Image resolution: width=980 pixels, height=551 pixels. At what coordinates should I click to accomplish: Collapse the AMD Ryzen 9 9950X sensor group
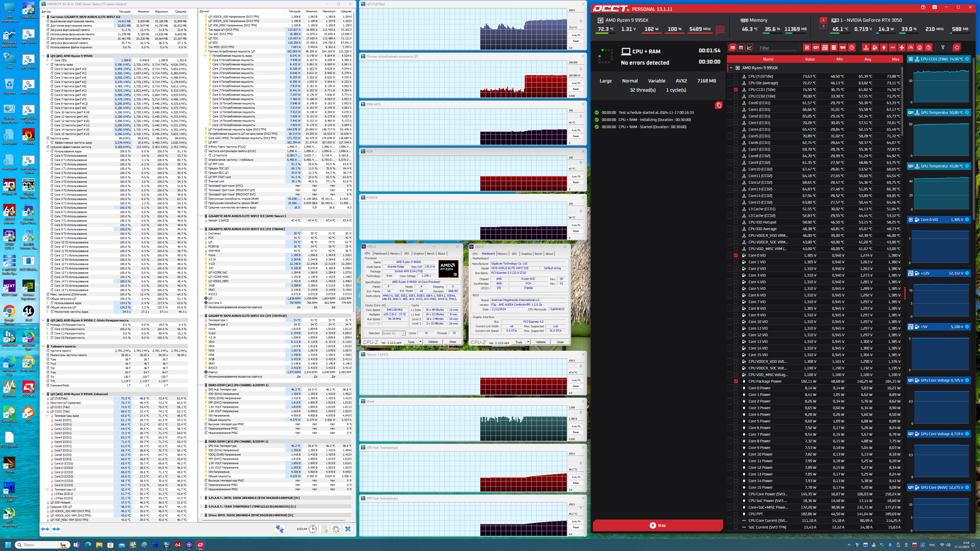[x=731, y=68]
